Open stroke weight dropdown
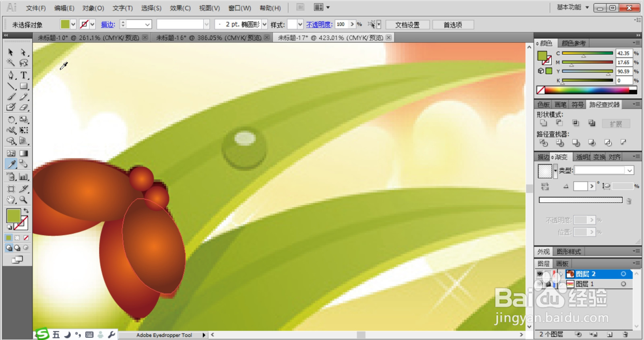Screen dimensions: 644x340 [x=147, y=25]
